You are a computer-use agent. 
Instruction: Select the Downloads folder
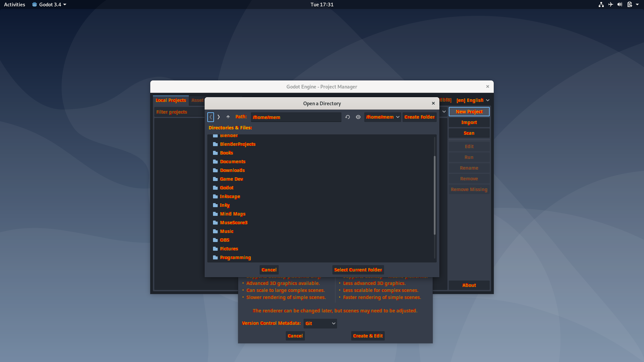[232, 170]
